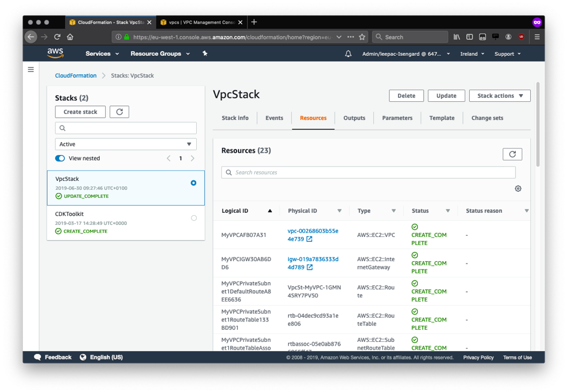Go forward in browser history
This screenshot has height=392, width=567.
44,37
